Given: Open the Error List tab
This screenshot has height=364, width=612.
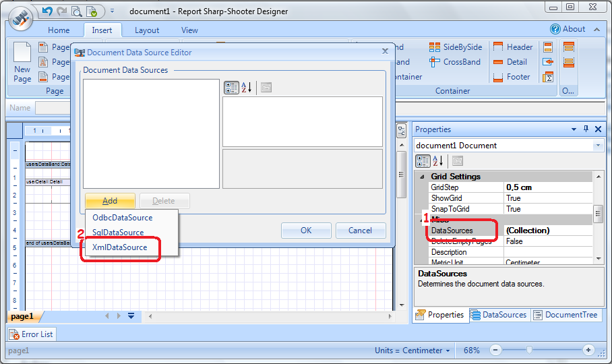Looking at the screenshot, I should 31,334.
